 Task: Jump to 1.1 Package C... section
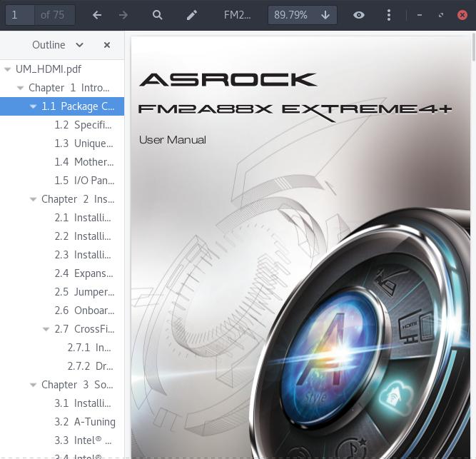[78, 106]
